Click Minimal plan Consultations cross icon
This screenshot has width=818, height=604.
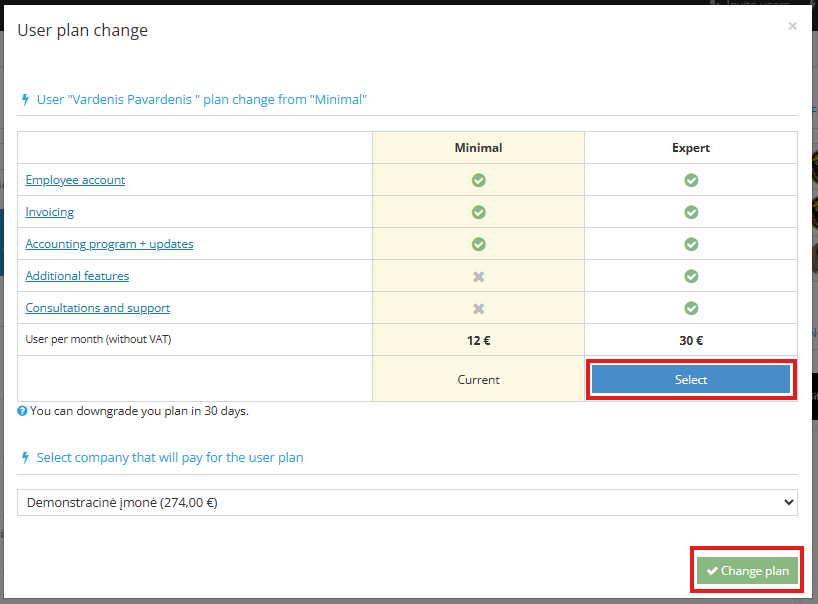click(478, 308)
